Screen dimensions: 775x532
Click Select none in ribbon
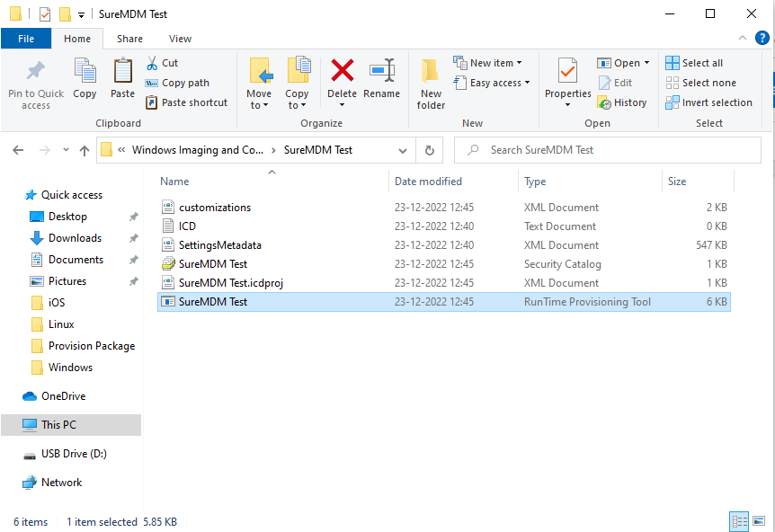[700, 83]
